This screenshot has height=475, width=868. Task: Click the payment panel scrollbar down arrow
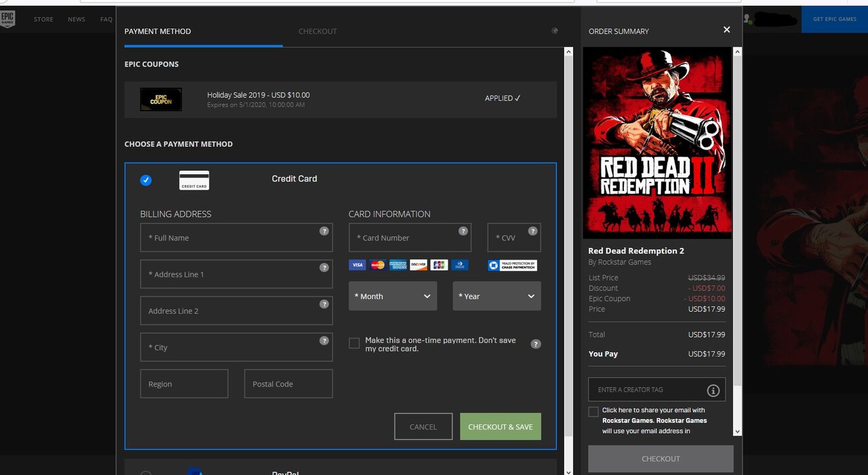(x=568, y=471)
